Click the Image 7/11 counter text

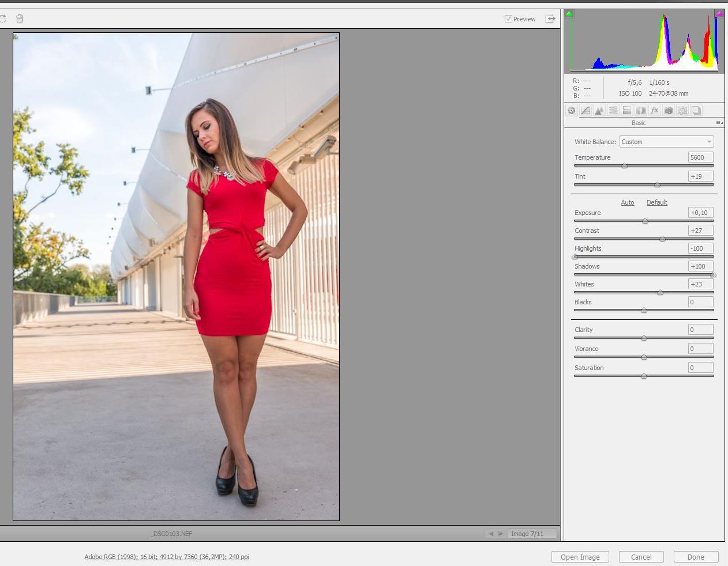pos(527,534)
